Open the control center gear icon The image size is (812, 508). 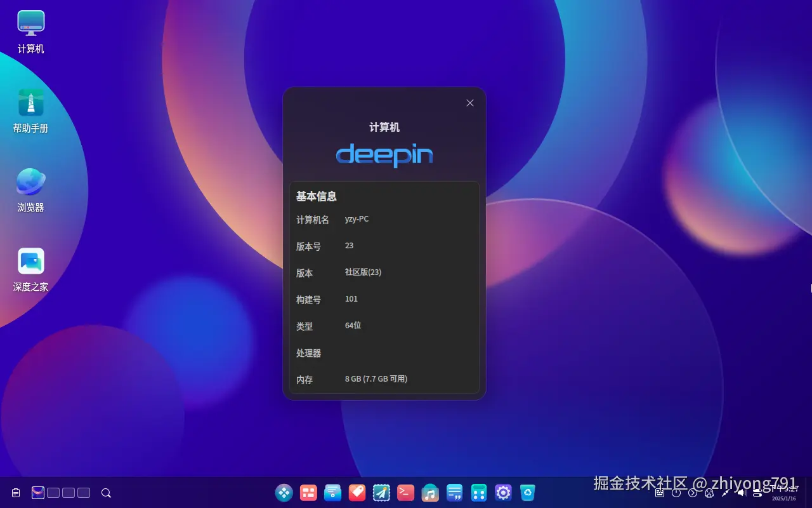[x=503, y=492]
